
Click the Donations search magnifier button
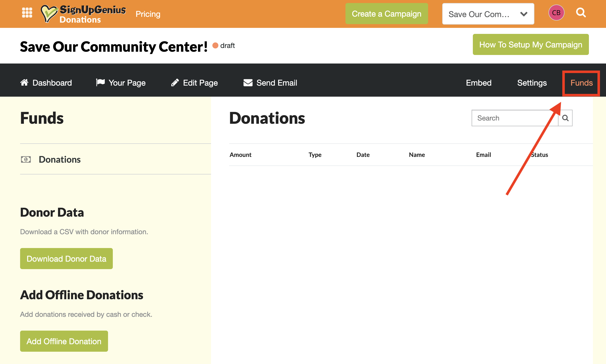coord(565,118)
